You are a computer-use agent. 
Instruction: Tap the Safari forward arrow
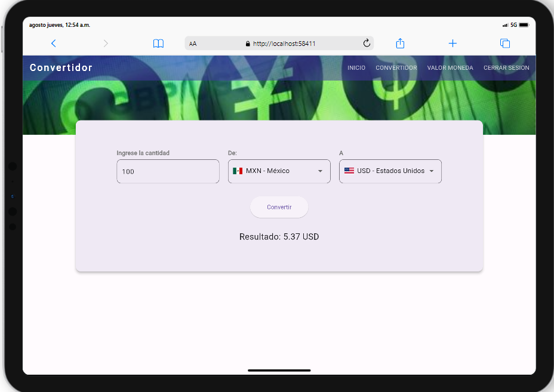[106, 44]
